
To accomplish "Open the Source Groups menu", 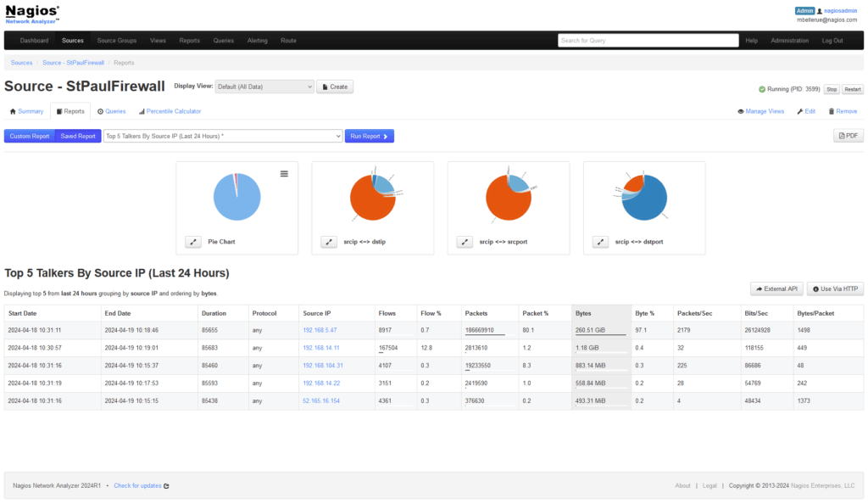I will point(116,40).
